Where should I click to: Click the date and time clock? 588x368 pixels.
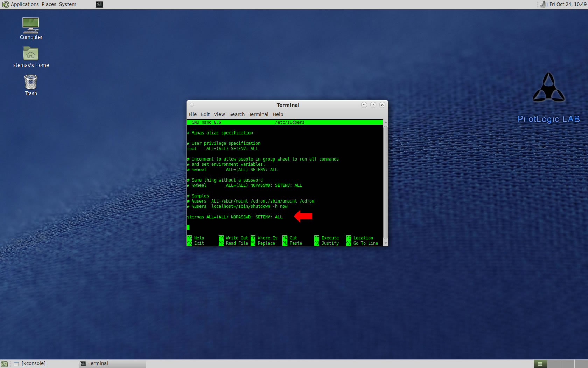pyautogui.click(x=568, y=4)
